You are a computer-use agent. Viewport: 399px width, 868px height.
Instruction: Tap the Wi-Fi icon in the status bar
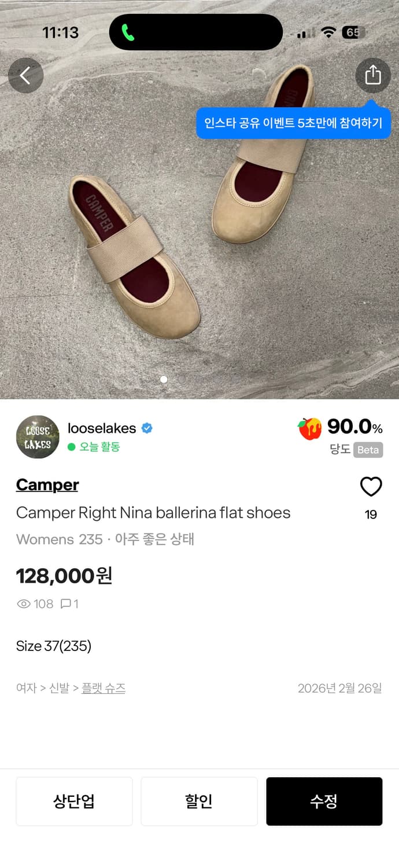click(x=327, y=32)
